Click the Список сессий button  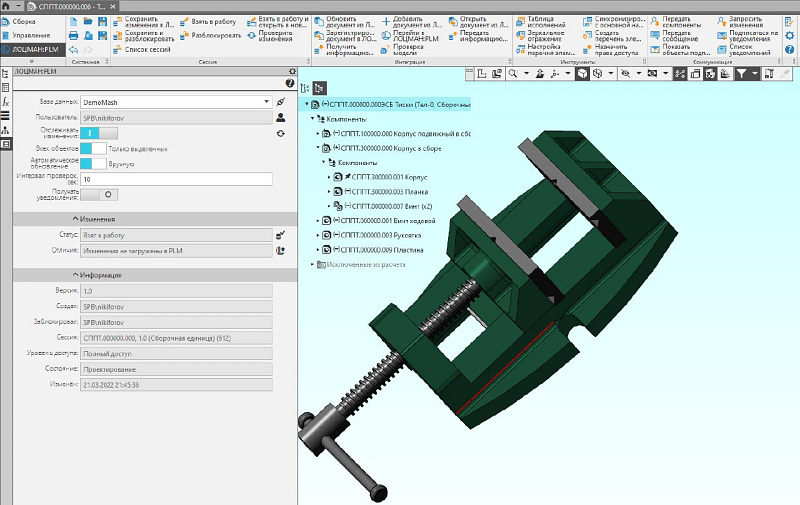143,48
